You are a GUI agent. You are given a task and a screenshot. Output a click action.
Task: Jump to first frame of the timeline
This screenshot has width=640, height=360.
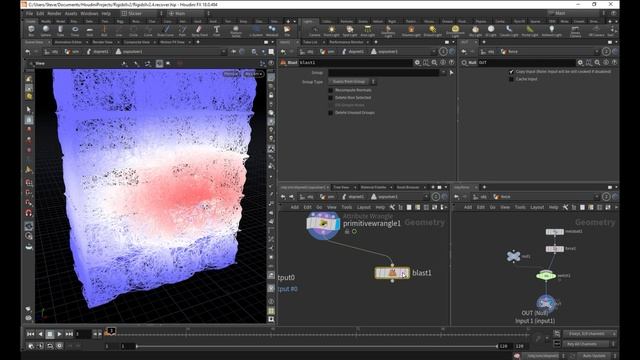(x=31, y=334)
